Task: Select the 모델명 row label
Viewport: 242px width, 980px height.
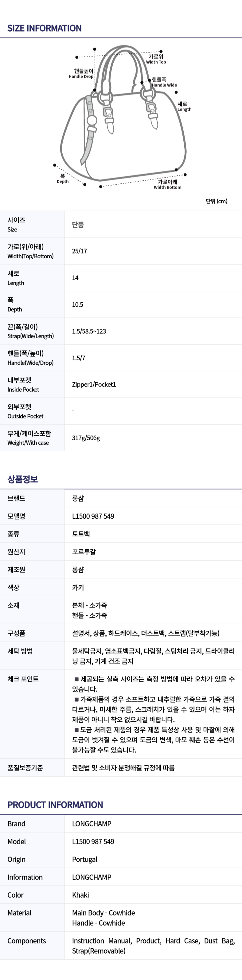Action: click(x=16, y=516)
